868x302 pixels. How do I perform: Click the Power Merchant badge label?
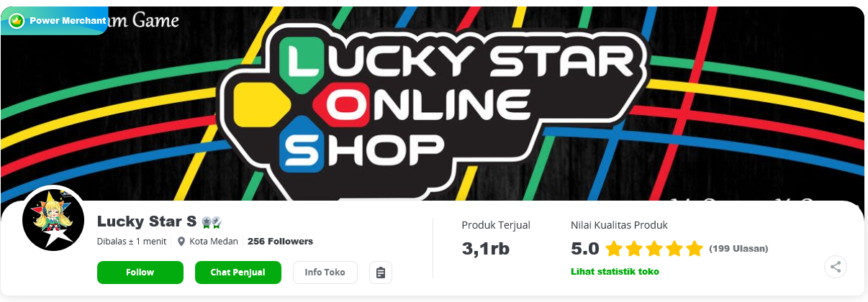click(x=68, y=21)
